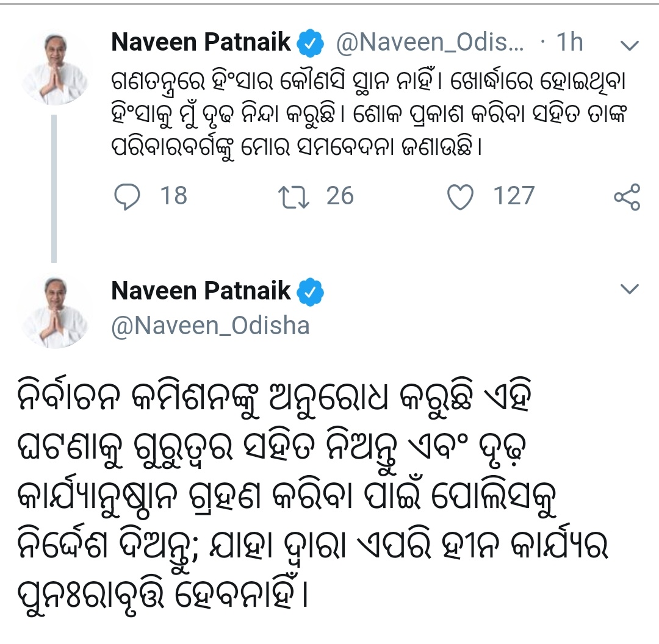
Task: Open the truncated @Naveen_Odis... handle link
Action: point(430,43)
